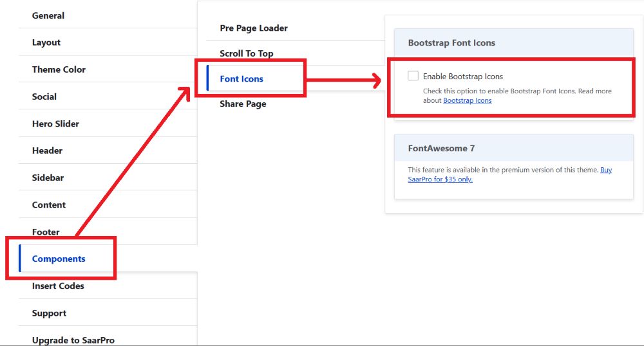Switch to the Theme Color tab

point(59,69)
